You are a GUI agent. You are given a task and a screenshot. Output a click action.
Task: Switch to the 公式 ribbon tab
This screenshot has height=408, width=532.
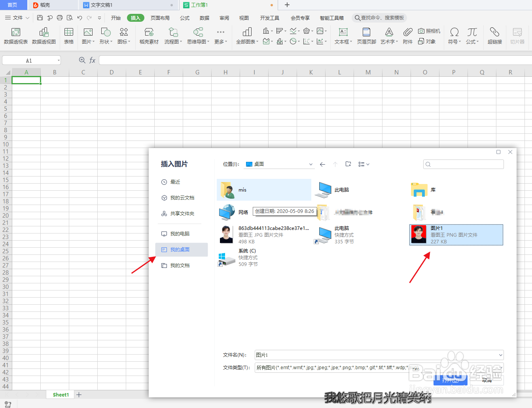pyautogui.click(x=185, y=18)
